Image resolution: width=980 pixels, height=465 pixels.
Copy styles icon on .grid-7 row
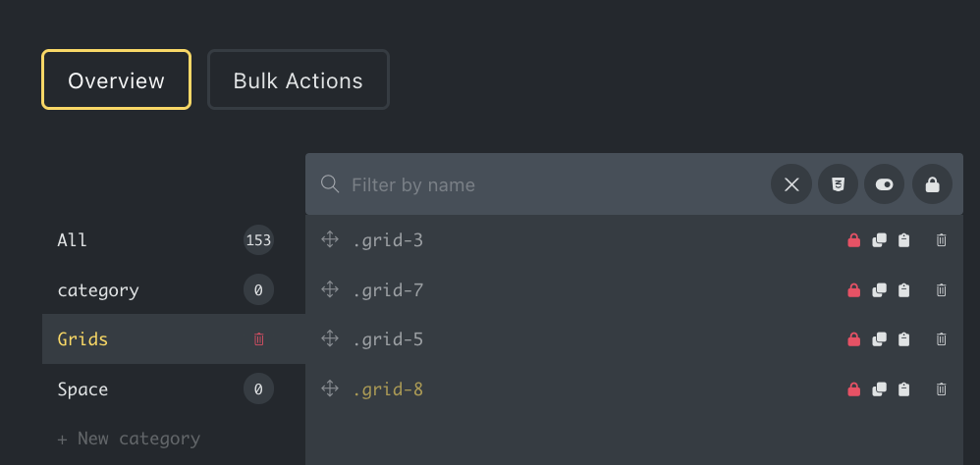pos(880,290)
